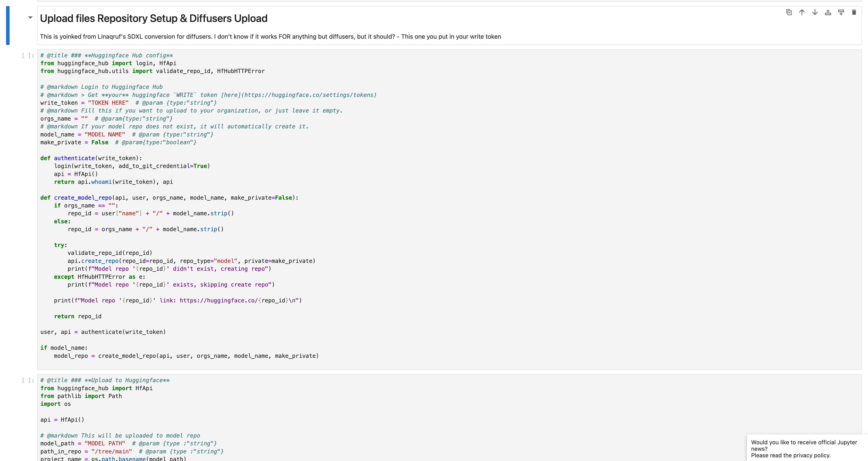Click the blue collapser bar of the selected cell
Screen dimensions: 868x461
pos(8,25)
